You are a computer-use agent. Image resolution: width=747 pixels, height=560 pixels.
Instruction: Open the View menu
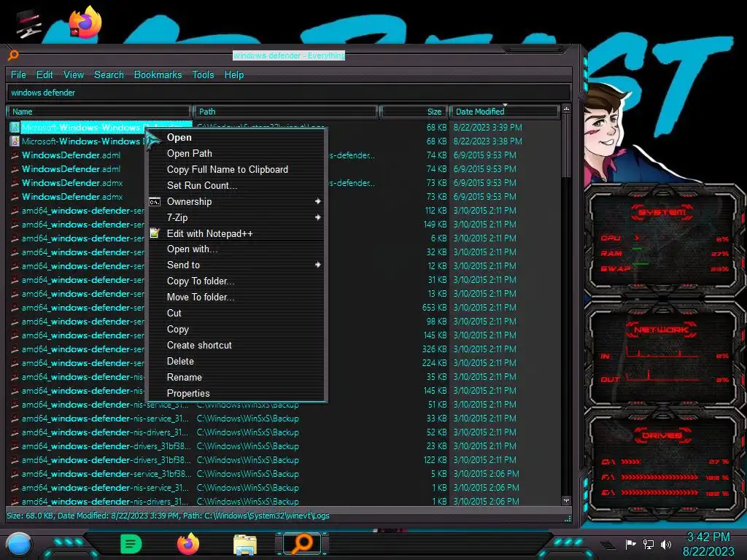tap(74, 75)
